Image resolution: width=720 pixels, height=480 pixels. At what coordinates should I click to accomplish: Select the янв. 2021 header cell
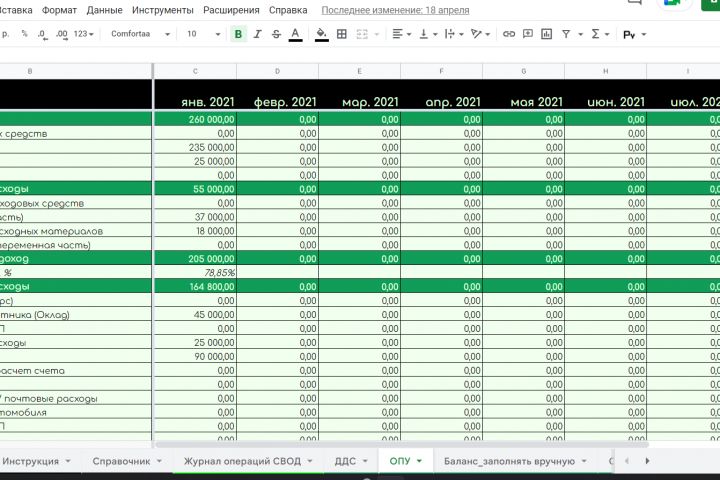point(195,95)
